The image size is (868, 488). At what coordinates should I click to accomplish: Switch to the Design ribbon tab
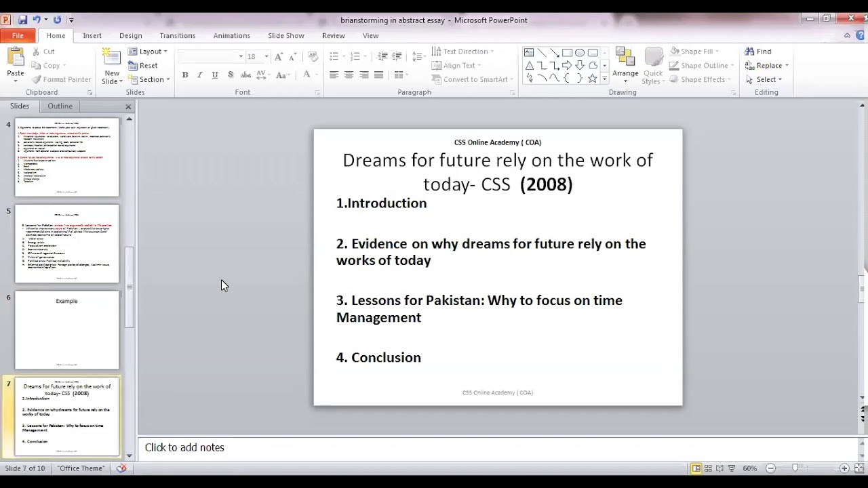(x=131, y=35)
